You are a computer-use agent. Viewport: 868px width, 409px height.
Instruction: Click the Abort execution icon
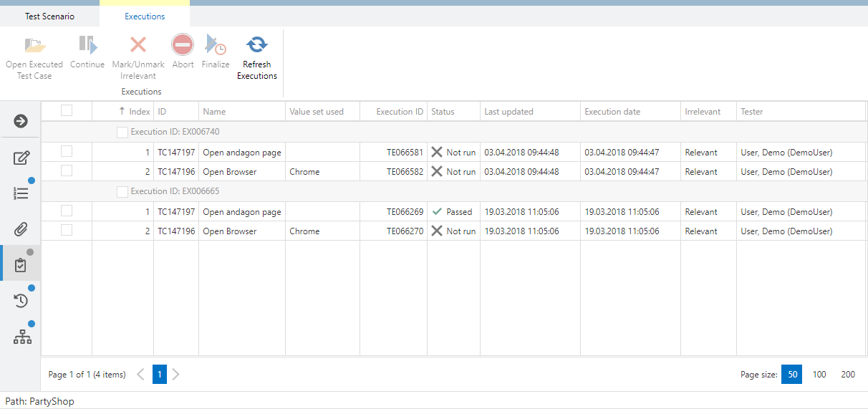point(183,46)
